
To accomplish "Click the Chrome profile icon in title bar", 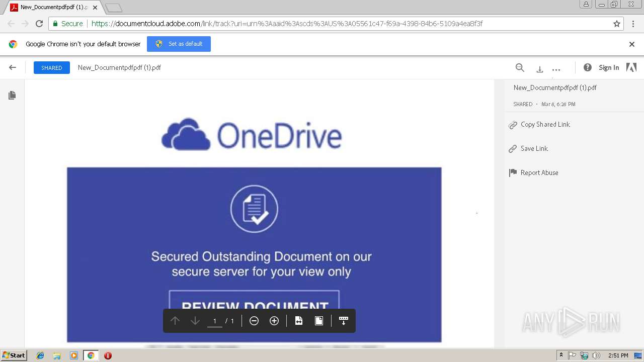I will click(586, 4).
